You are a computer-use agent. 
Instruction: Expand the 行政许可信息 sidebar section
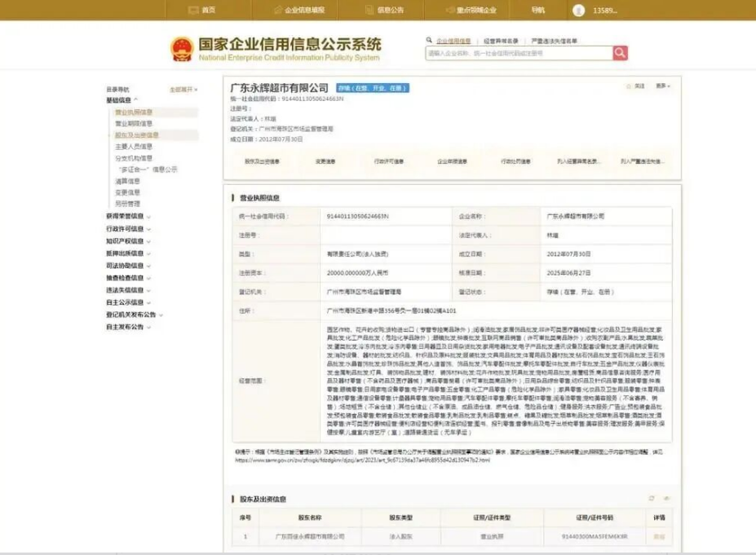(x=129, y=229)
